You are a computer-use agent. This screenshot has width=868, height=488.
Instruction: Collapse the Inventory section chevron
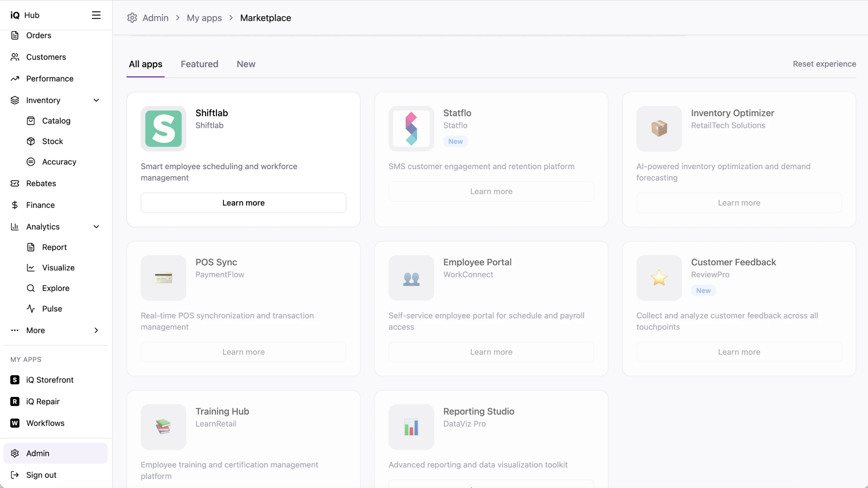click(x=96, y=100)
